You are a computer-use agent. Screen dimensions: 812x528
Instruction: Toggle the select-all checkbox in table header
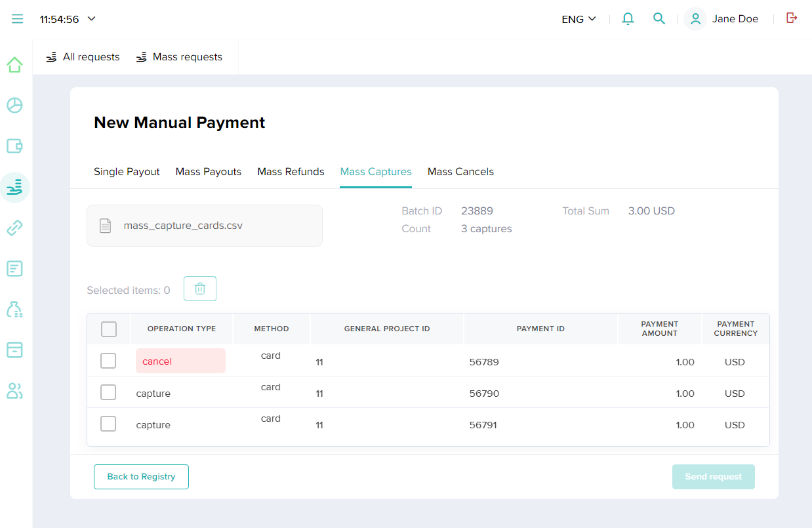[x=109, y=329]
